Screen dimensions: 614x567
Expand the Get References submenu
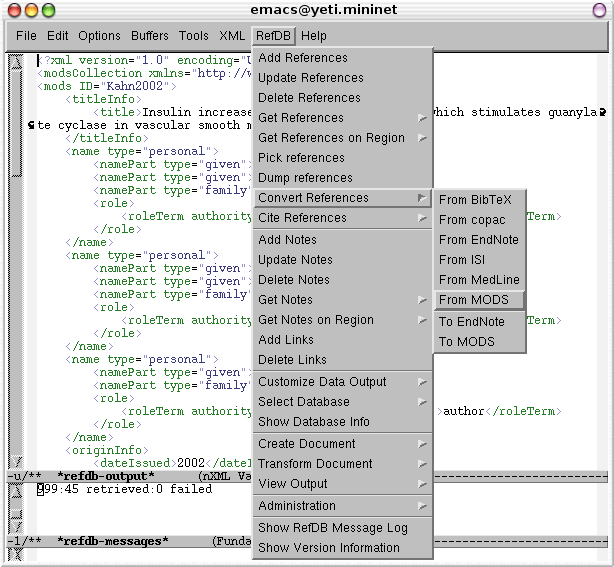[x=343, y=117]
